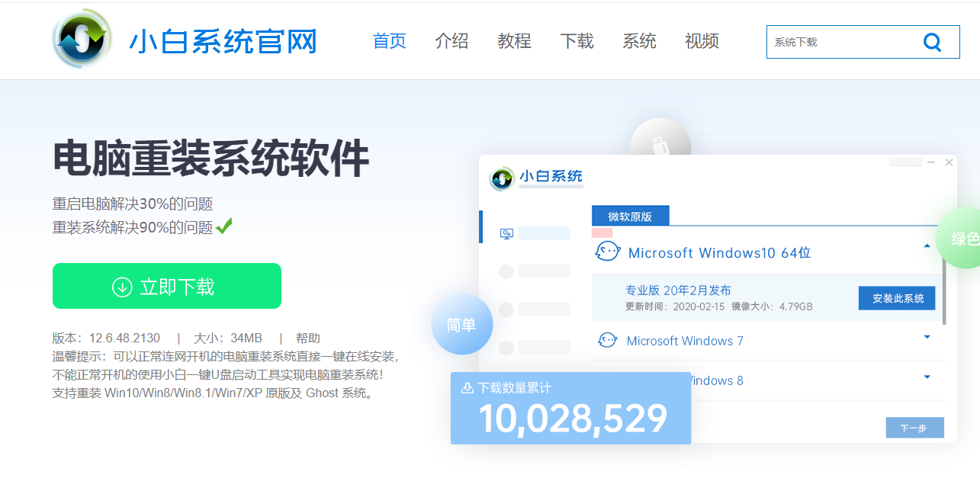Switch to the 微软原版 tab

click(x=631, y=216)
